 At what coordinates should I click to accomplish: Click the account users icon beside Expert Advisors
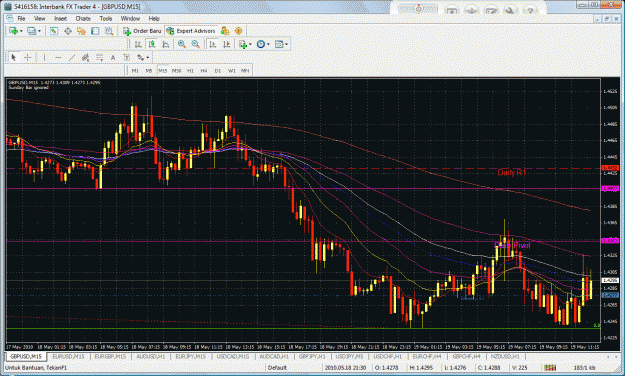tap(225, 31)
